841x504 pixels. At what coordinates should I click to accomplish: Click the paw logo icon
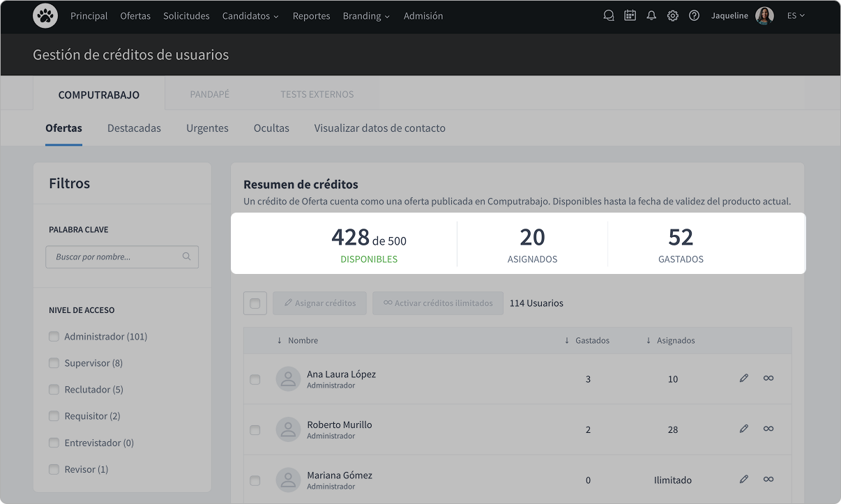tap(45, 15)
